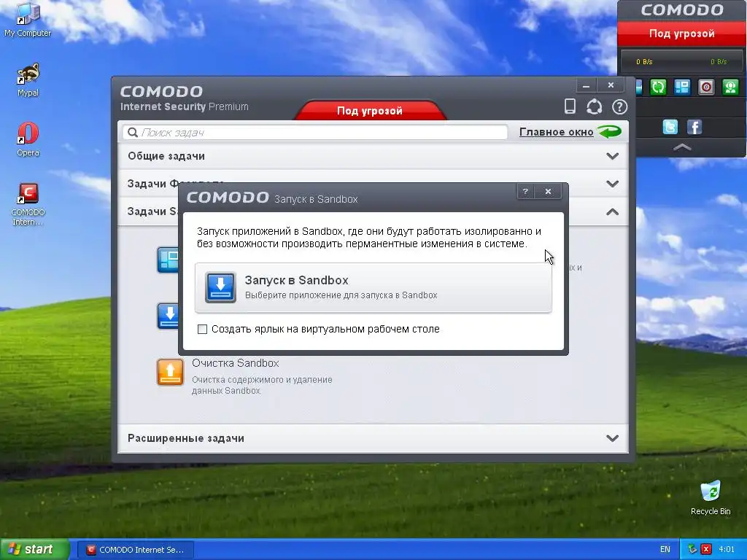Click the network tray icon in taskbar
This screenshot has width=747, height=560.
tap(693, 550)
